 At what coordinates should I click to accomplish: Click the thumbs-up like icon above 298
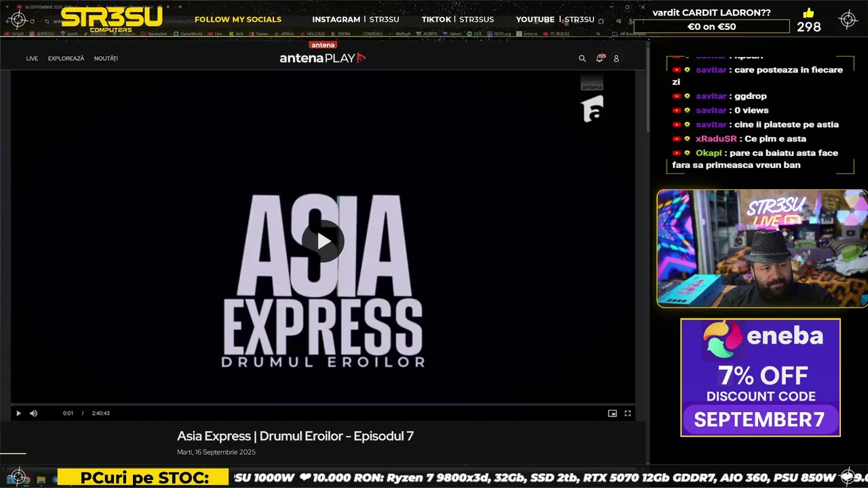pos(808,14)
